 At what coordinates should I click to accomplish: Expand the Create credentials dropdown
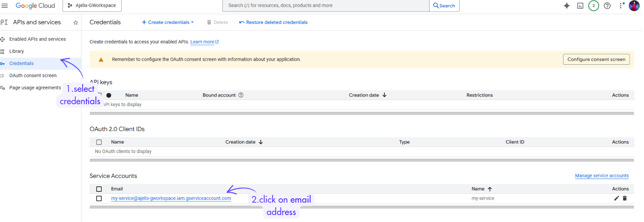[167, 22]
